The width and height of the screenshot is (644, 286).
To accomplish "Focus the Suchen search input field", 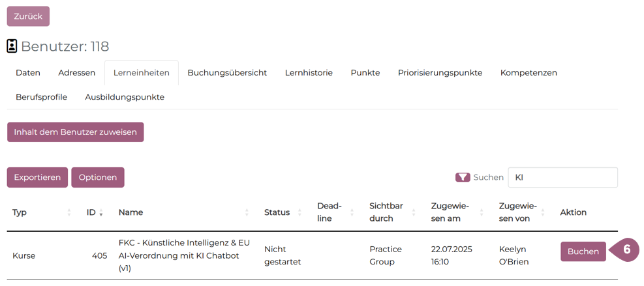I will (x=562, y=177).
